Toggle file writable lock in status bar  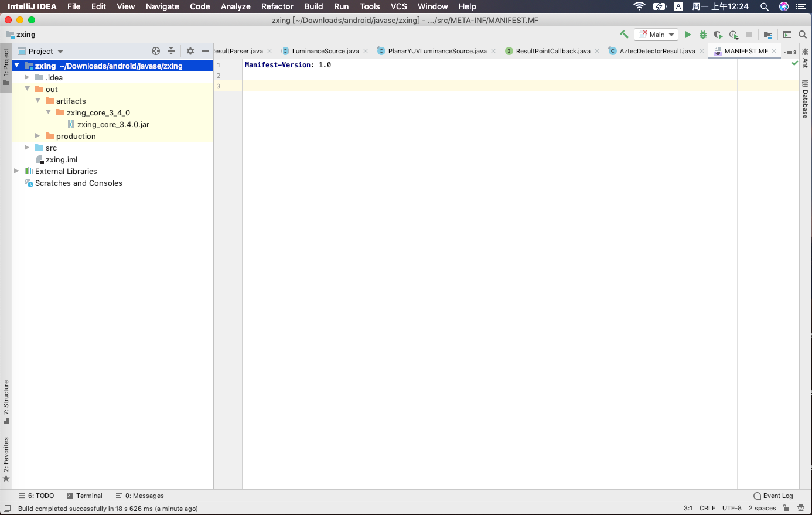coord(785,508)
